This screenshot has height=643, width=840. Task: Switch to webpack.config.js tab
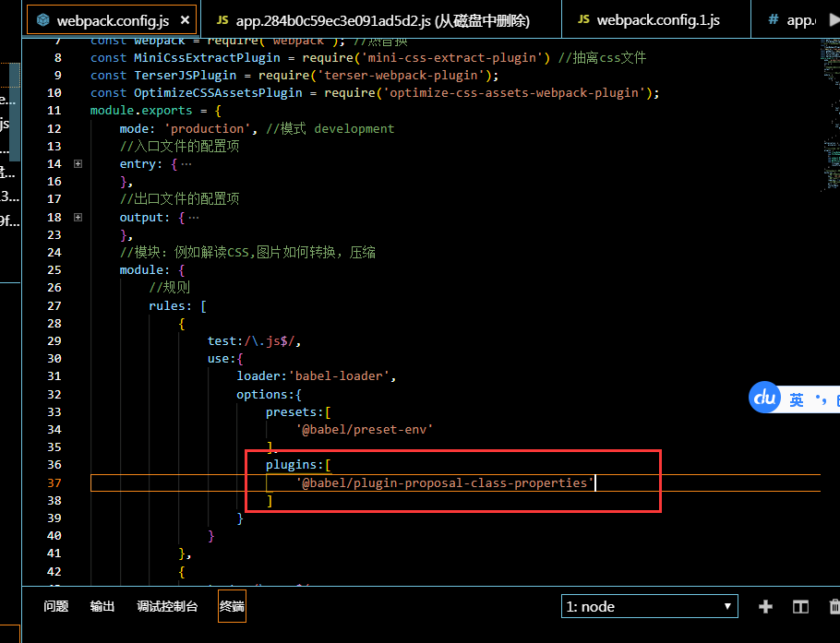112,20
